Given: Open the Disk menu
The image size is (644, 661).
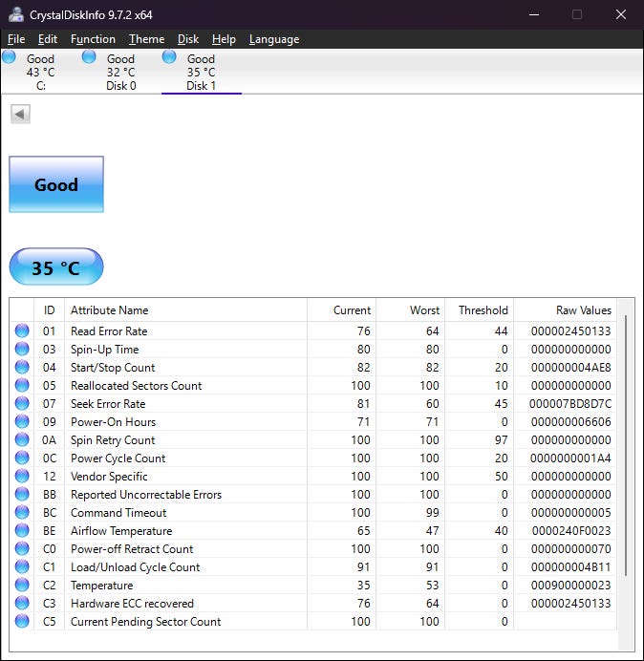Looking at the screenshot, I should tap(188, 39).
